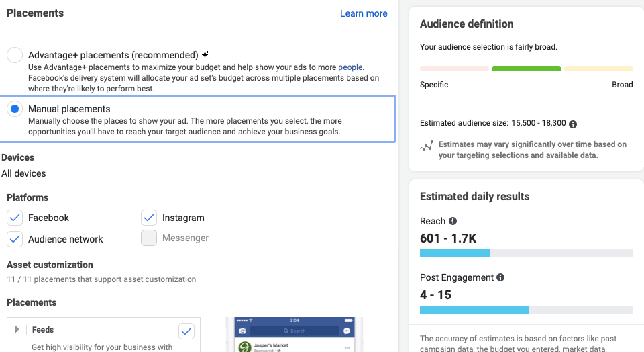Click the yellow audience definition meter segment
644x352 pixels.
(x=598, y=69)
